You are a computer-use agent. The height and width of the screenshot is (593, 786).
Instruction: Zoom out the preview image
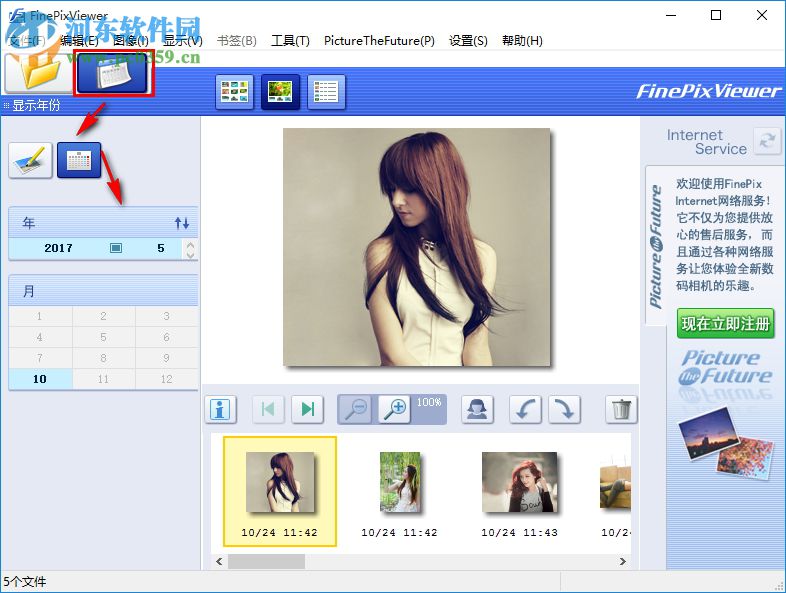pyautogui.click(x=356, y=410)
